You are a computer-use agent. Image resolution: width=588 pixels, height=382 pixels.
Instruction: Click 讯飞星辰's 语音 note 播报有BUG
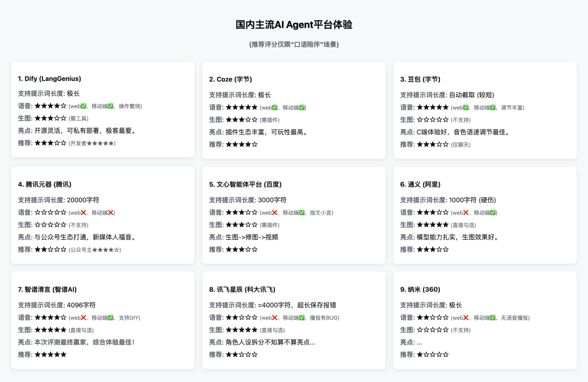point(324,318)
